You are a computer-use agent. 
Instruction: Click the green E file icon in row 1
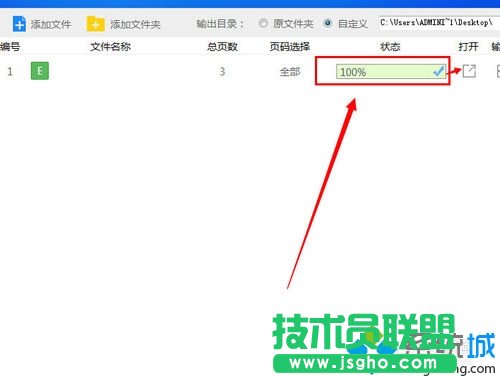(x=40, y=71)
